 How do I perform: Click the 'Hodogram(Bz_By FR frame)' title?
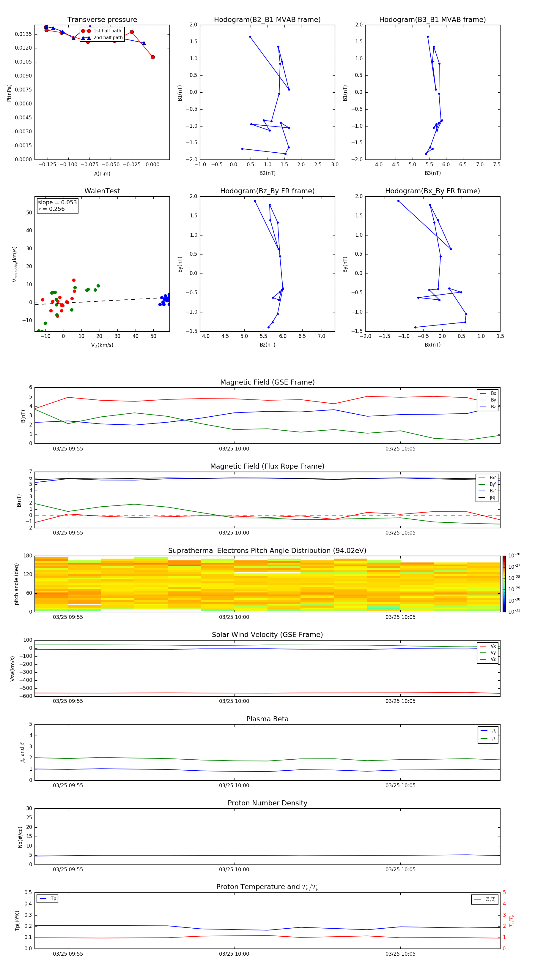click(x=267, y=191)
